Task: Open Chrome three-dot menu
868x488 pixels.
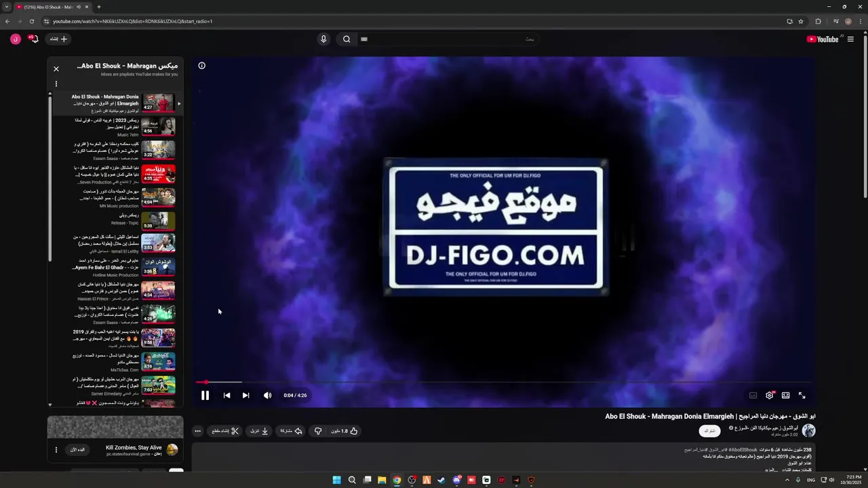Action: 861,21
